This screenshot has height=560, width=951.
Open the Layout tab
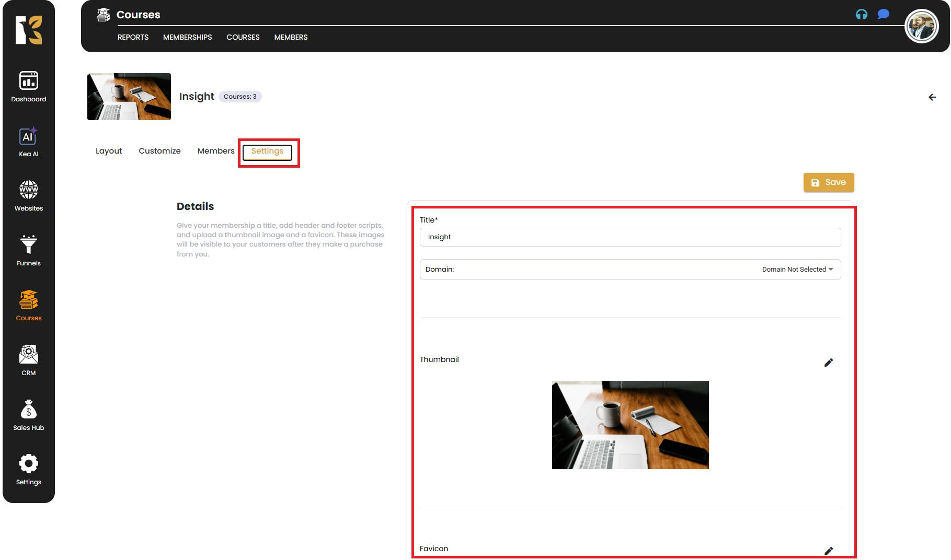click(109, 151)
